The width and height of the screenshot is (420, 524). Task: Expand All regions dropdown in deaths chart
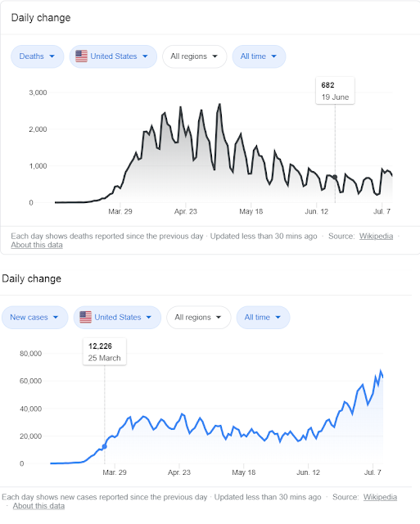click(195, 56)
